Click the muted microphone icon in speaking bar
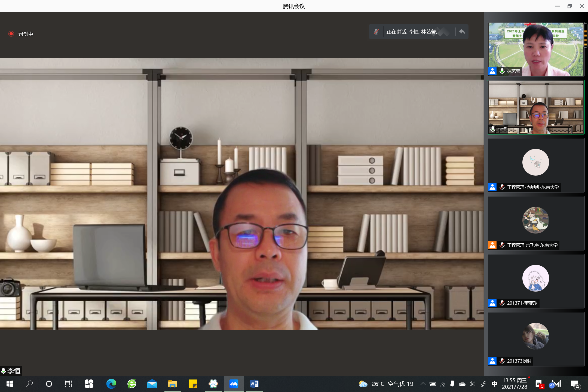The width and height of the screenshot is (588, 392). (x=376, y=32)
